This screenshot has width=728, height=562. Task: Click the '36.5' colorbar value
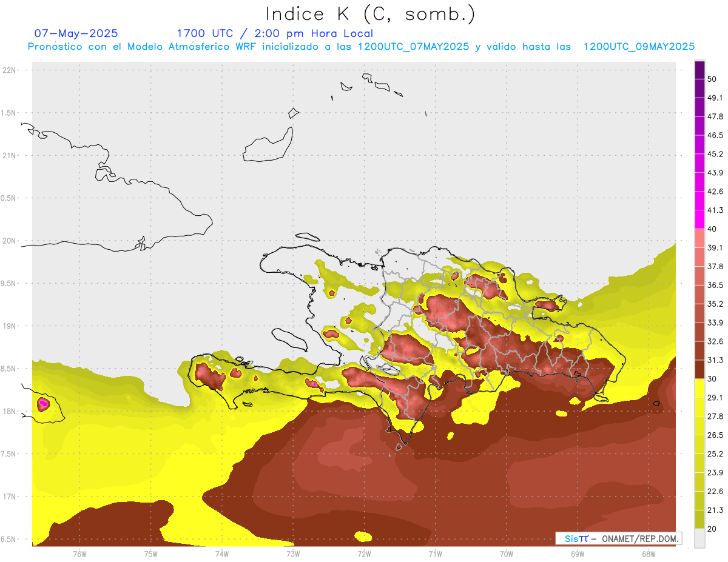[x=715, y=285]
